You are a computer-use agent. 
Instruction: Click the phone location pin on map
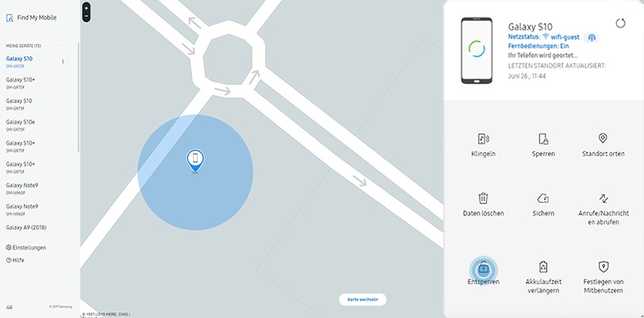point(195,161)
